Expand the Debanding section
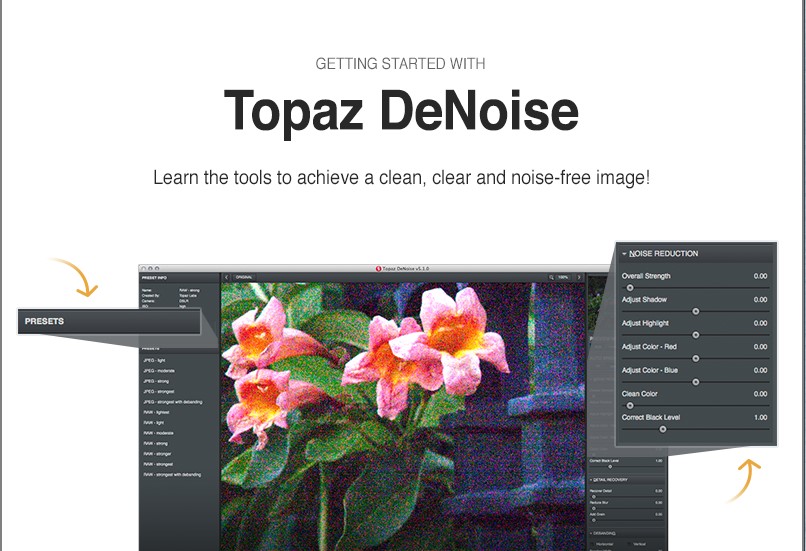Image resolution: width=806 pixels, height=551 pixels. click(592, 533)
